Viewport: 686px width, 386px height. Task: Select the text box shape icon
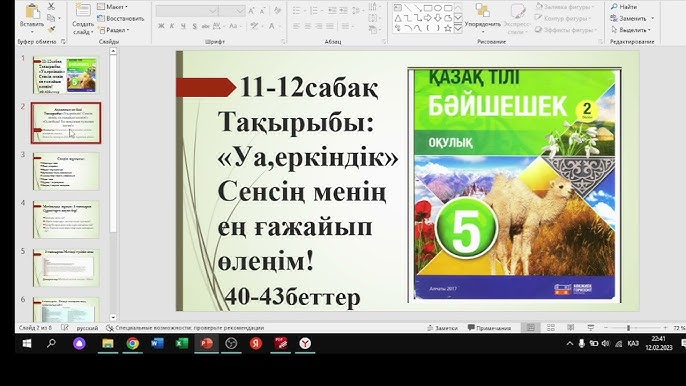coord(398,8)
